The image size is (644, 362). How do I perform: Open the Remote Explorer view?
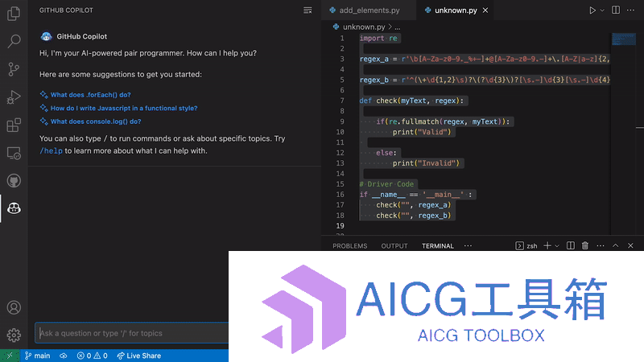14,153
